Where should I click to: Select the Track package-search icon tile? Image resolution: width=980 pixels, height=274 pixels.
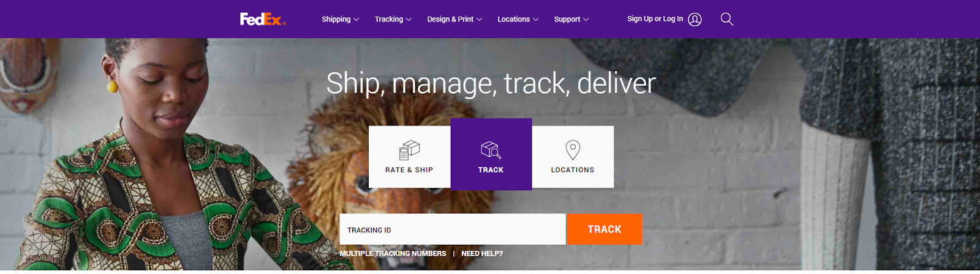tap(491, 154)
